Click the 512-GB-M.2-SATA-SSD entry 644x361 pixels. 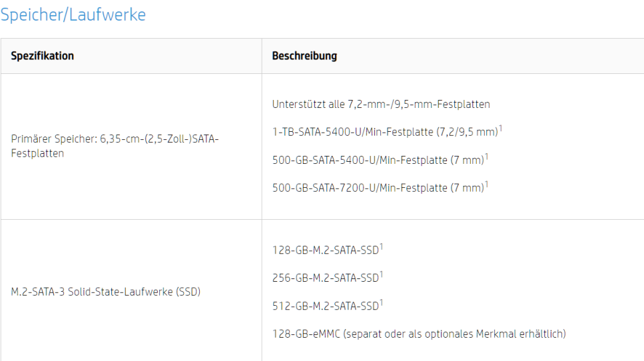(325, 306)
